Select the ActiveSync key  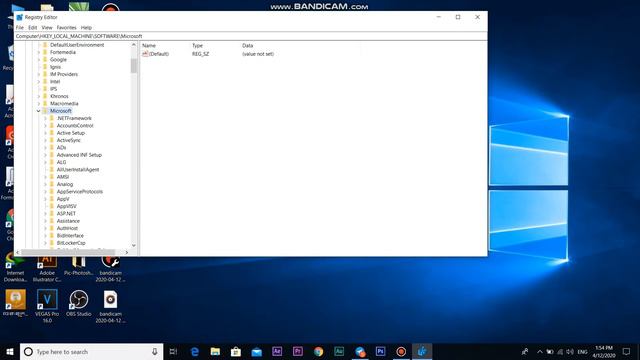[68, 140]
